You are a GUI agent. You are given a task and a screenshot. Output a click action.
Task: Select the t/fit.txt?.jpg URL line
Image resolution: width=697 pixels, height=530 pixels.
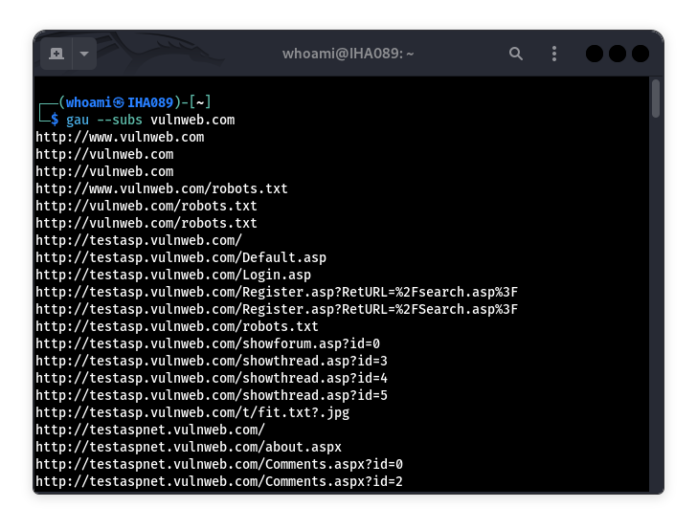[x=192, y=413]
